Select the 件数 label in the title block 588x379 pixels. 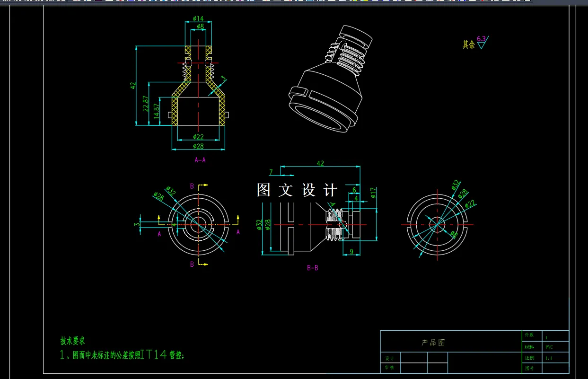click(529, 335)
